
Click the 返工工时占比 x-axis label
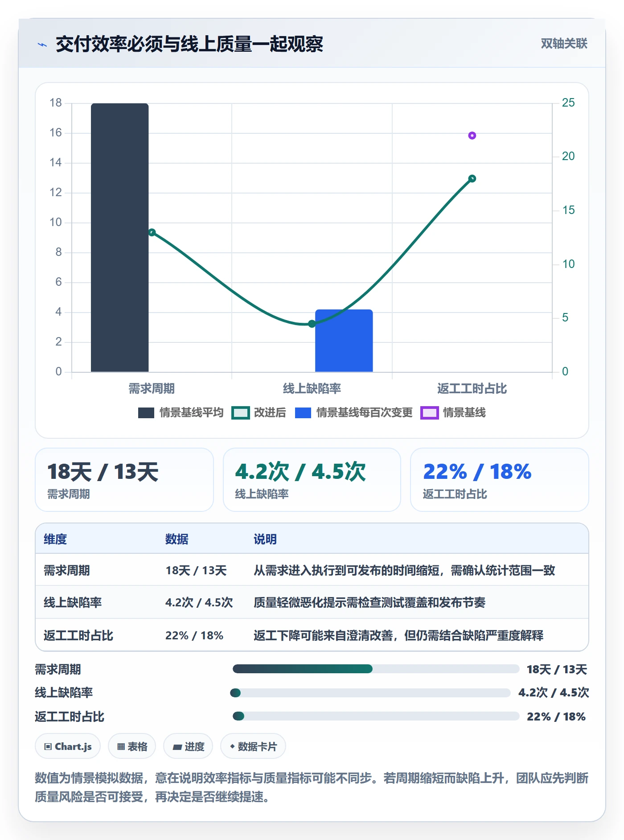(472, 389)
